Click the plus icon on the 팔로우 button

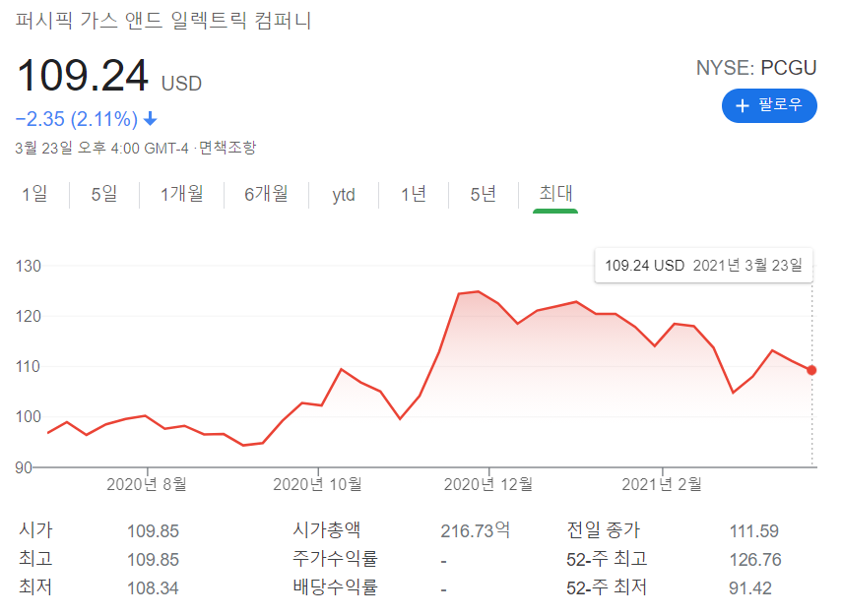(x=742, y=105)
